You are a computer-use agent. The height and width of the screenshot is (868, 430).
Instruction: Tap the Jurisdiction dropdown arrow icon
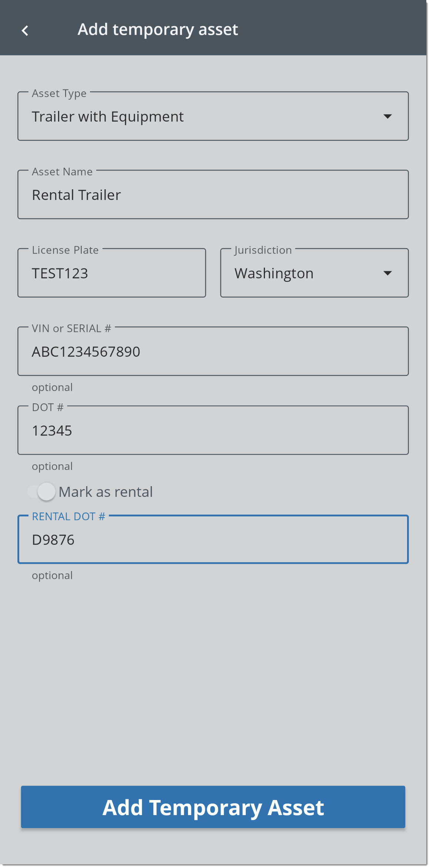click(387, 273)
